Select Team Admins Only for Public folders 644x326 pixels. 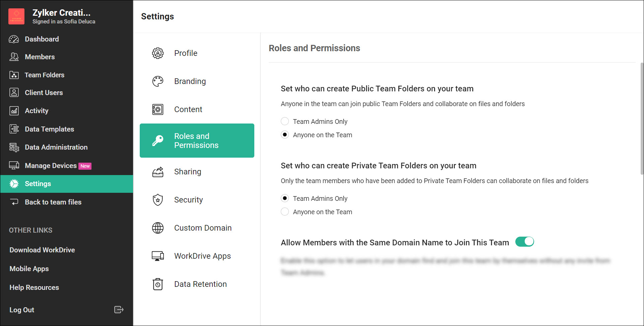pyautogui.click(x=285, y=121)
